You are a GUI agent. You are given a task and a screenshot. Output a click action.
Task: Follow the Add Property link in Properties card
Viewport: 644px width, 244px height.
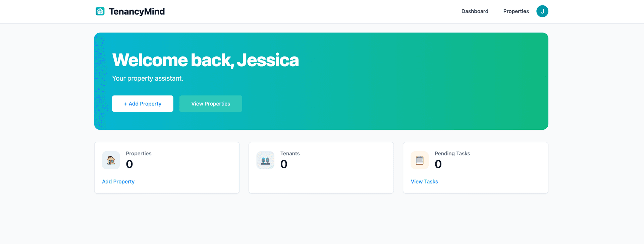pyautogui.click(x=118, y=181)
